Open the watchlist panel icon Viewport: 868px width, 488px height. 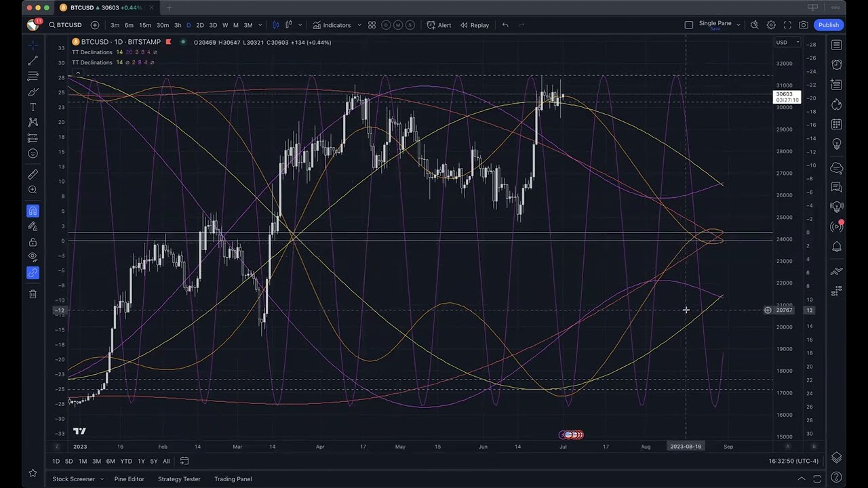point(836,45)
